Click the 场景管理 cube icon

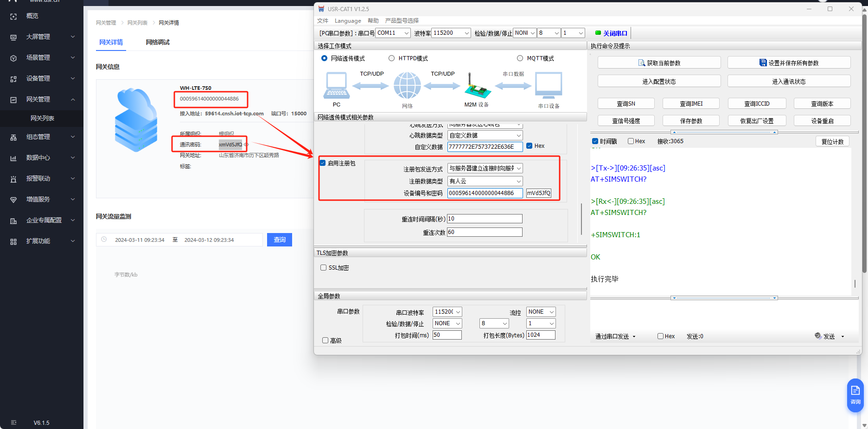[13, 58]
